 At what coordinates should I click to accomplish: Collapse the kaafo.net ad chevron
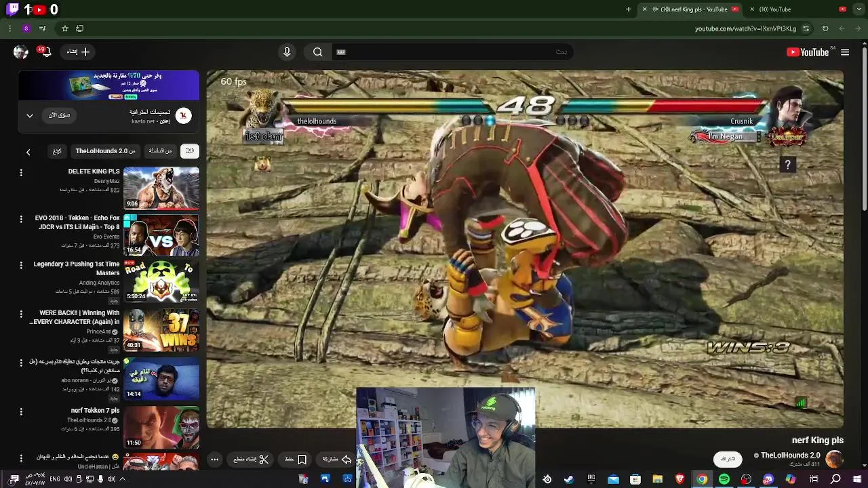pos(30,115)
